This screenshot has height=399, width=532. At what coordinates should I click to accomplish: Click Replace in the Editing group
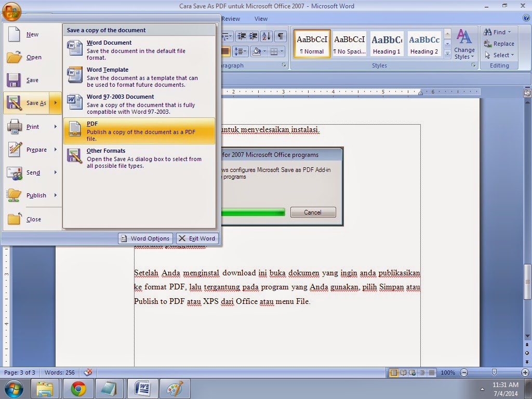499,44
